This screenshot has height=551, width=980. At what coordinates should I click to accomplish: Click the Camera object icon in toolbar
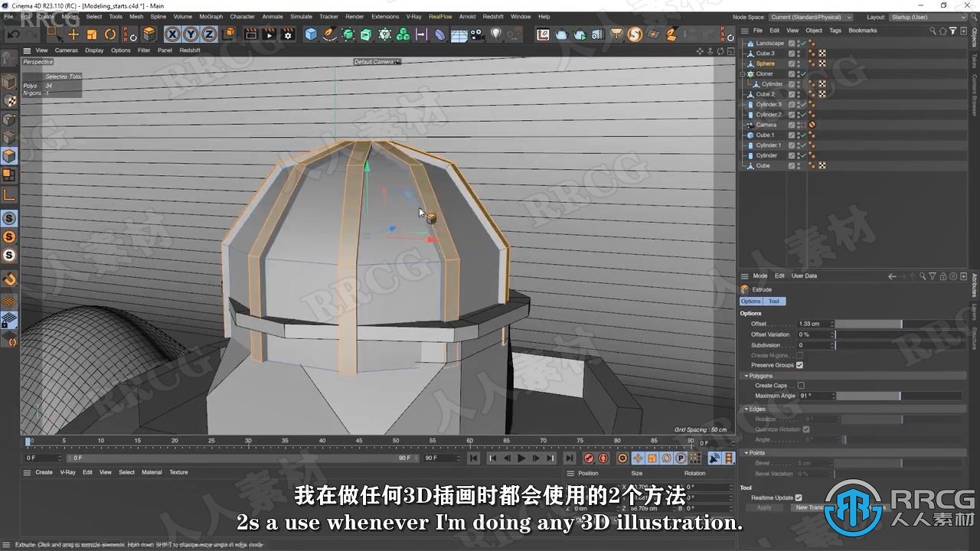pos(478,34)
